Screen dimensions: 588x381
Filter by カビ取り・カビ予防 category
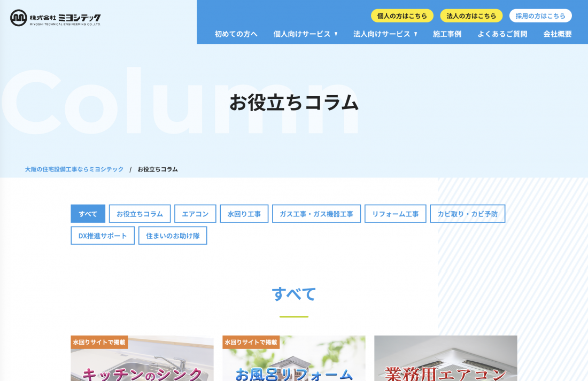coord(468,214)
